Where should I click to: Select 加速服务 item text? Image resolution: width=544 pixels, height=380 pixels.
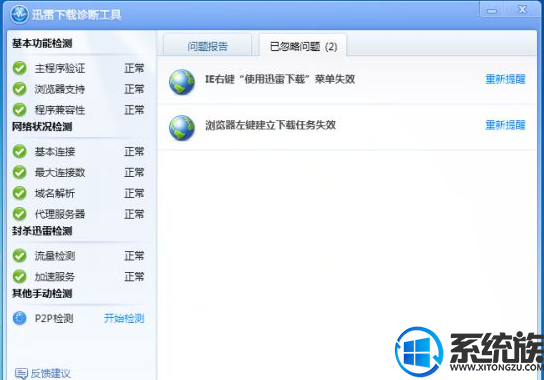[x=55, y=277]
